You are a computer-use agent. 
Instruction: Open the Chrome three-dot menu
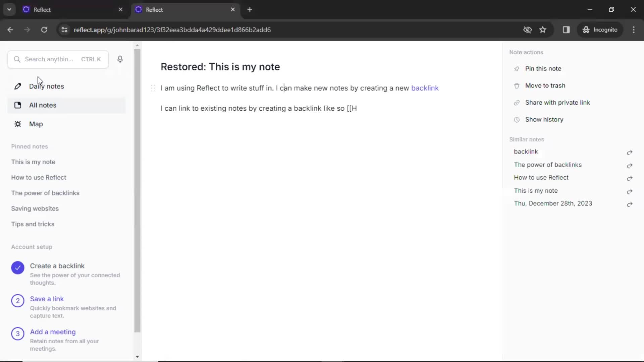634,29
